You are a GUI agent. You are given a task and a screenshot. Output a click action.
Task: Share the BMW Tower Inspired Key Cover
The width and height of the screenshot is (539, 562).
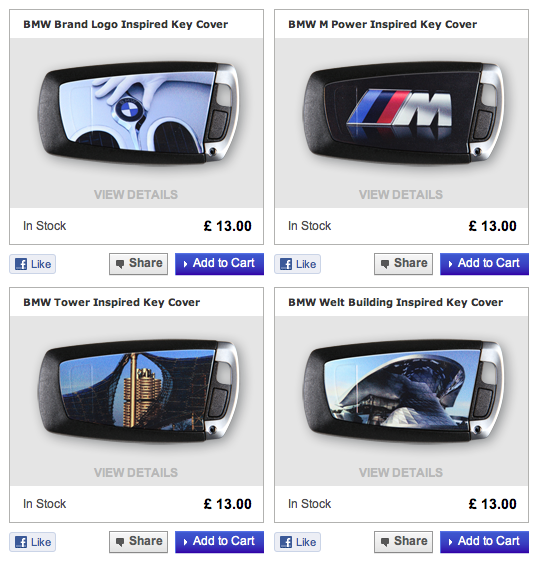tap(138, 542)
